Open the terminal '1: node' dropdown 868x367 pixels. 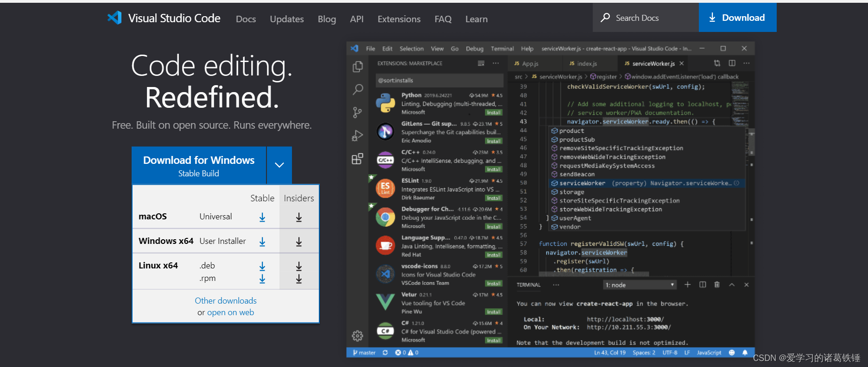[640, 285]
